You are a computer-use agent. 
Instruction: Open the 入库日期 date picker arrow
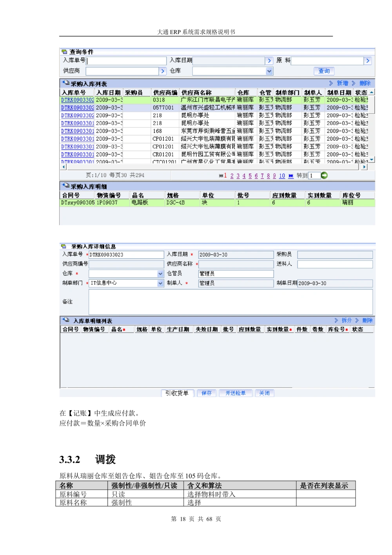269,60
